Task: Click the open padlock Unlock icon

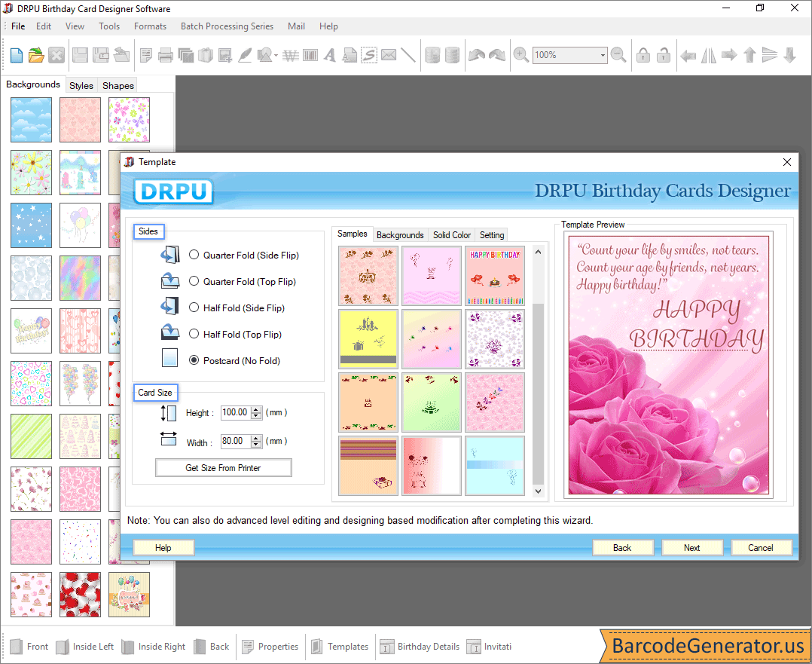Action: [664, 55]
